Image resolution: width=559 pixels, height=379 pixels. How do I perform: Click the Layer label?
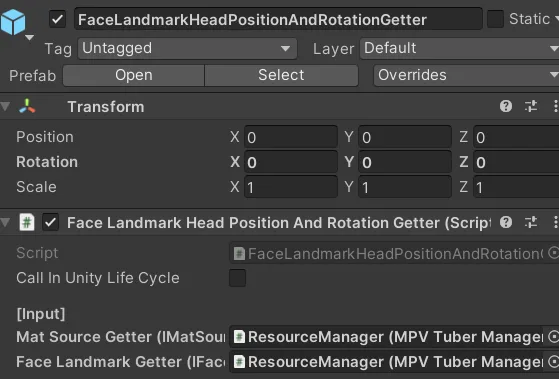pyautogui.click(x=333, y=49)
